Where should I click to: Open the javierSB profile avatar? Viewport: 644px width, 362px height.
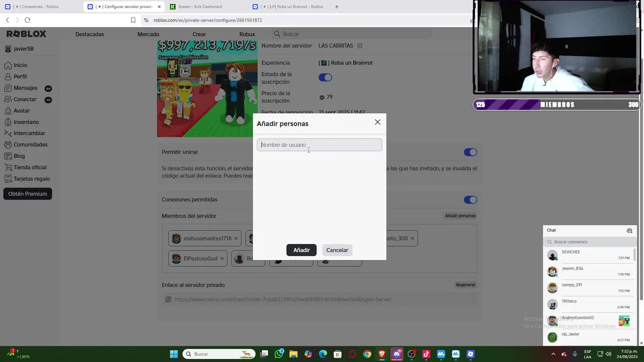8,49
